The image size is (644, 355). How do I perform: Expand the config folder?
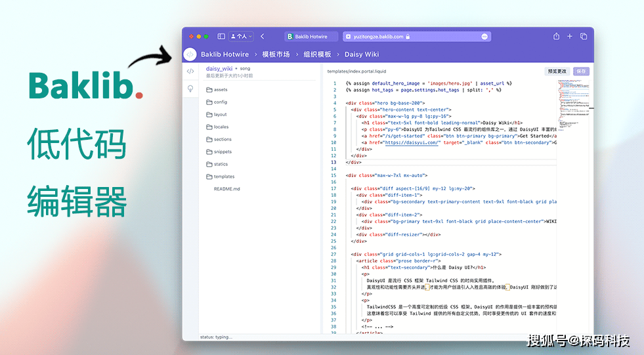pos(217,102)
